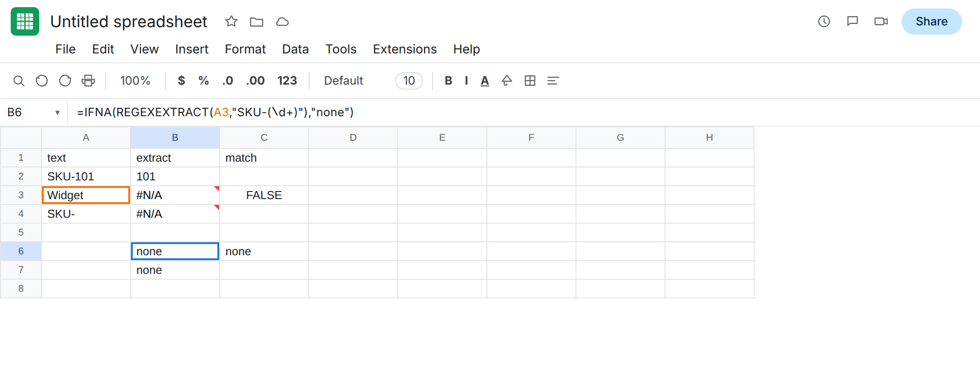Toggle bold formatting
Image resolution: width=980 pixels, height=383 pixels.
pyautogui.click(x=449, y=81)
